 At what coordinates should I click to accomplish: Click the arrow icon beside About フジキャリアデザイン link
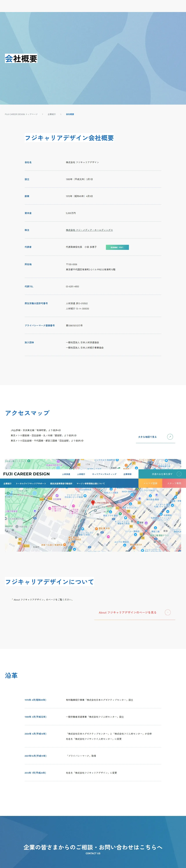pyautogui.click(x=168, y=612)
